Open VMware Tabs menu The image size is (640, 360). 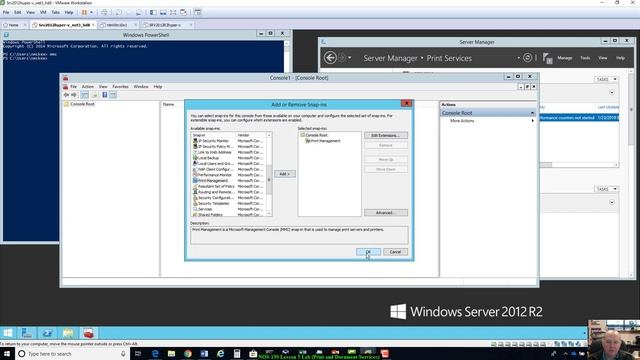(55, 13)
